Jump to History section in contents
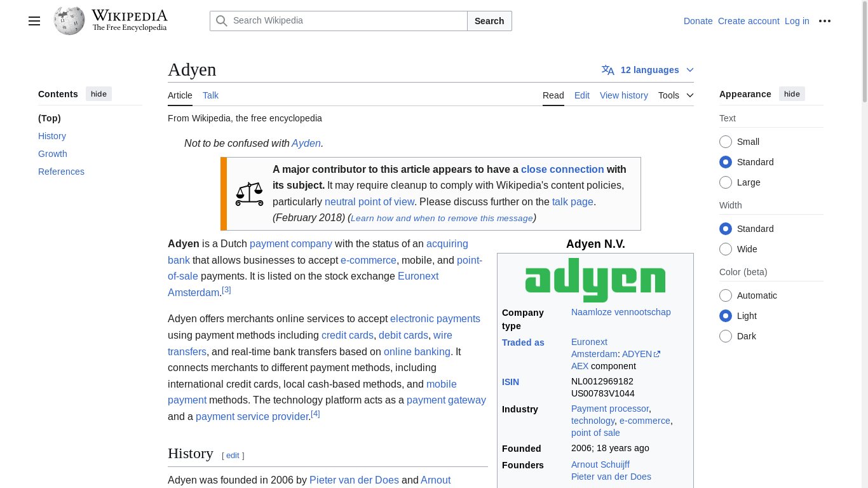 [52, 136]
